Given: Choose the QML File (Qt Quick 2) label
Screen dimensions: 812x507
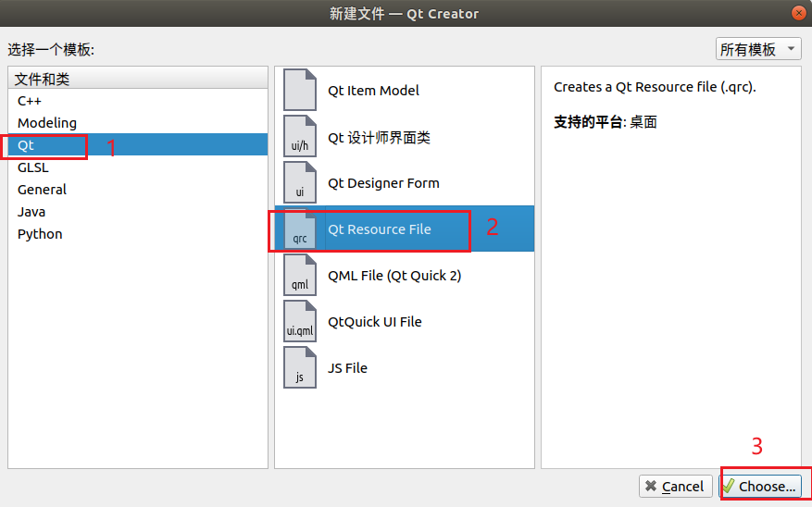Looking at the screenshot, I should pyautogui.click(x=394, y=276).
